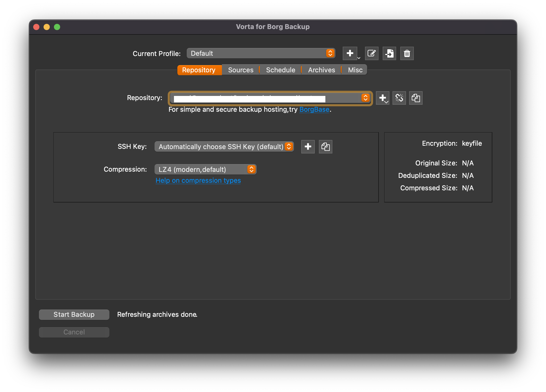Switch to the Archives tab
Screen dimensions: 546x392
(321, 70)
